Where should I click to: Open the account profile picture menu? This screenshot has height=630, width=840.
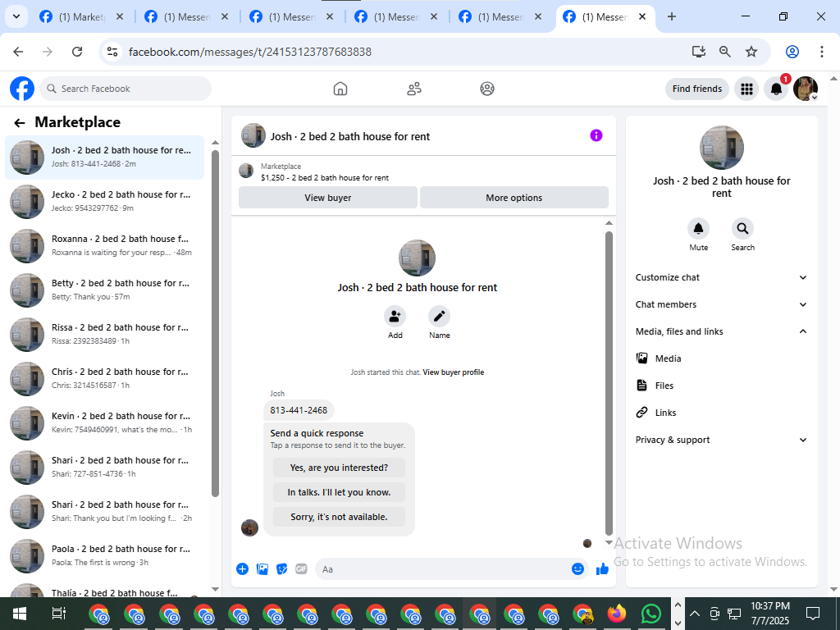click(x=806, y=89)
